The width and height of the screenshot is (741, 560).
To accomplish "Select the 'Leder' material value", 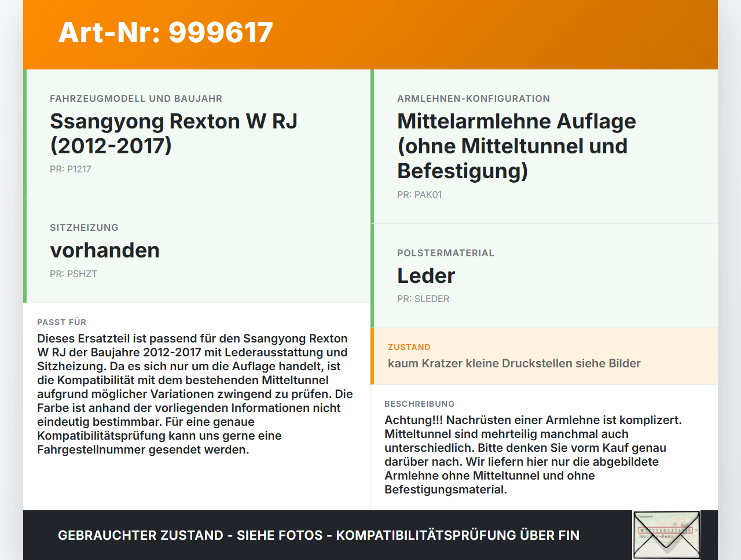I will pyautogui.click(x=426, y=276).
